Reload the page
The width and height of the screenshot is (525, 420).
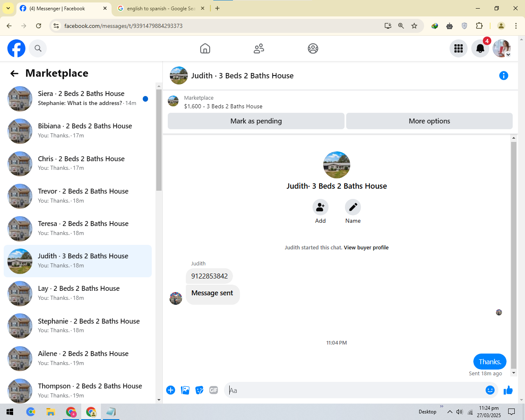tap(39, 26)
